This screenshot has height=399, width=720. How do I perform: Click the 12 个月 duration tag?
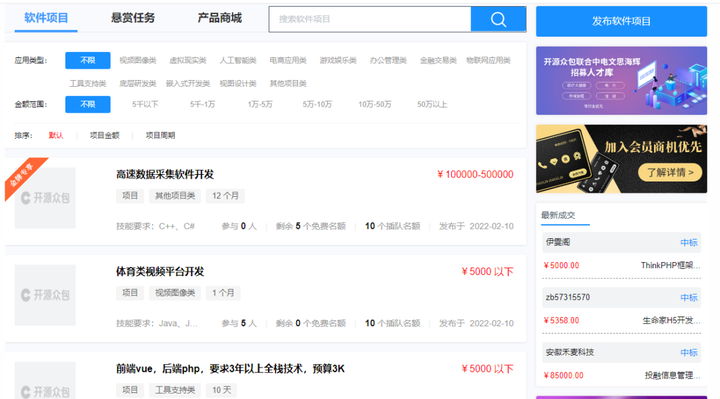[225, 196]
